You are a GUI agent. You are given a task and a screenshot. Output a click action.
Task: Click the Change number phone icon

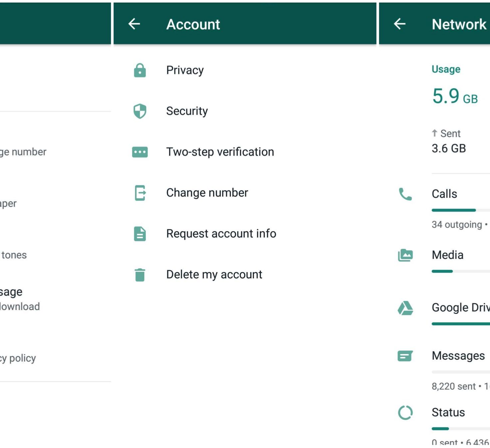coord(140,193)
